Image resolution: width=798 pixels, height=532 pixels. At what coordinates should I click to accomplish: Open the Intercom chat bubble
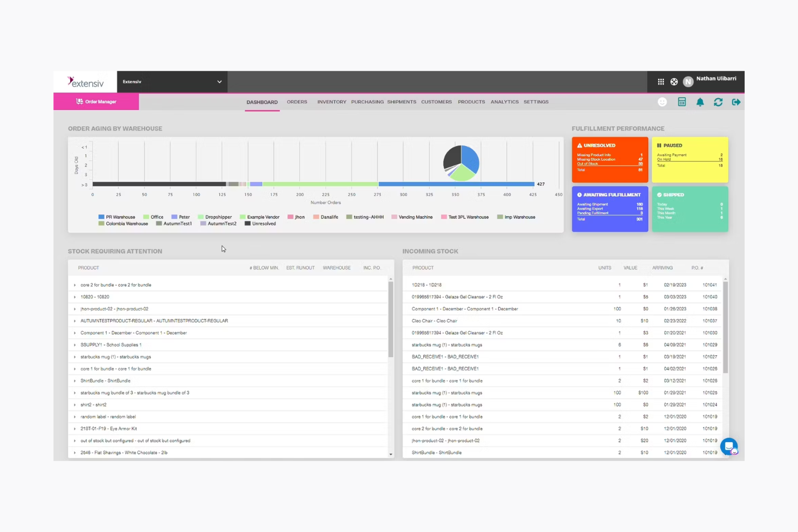pos(728,447)
